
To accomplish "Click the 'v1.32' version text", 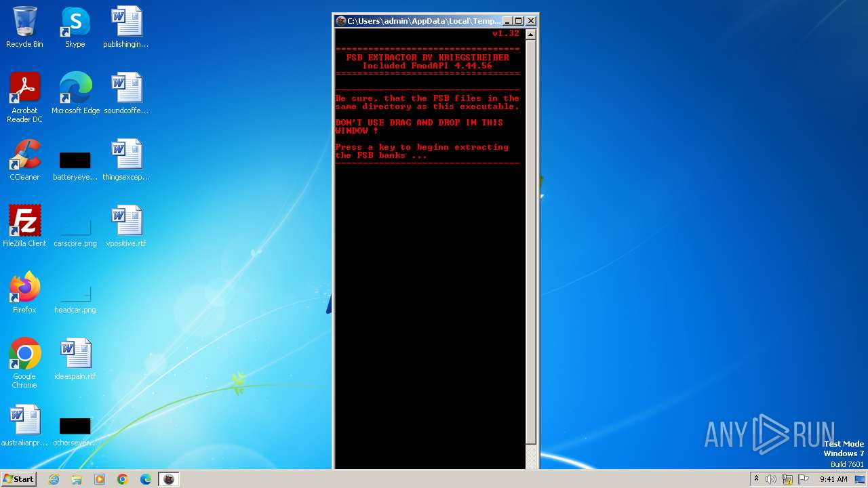I will point(506,33).
